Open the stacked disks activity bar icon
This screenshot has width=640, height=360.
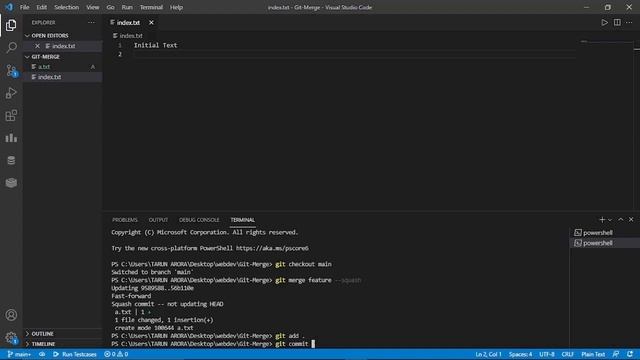(11, 182)
